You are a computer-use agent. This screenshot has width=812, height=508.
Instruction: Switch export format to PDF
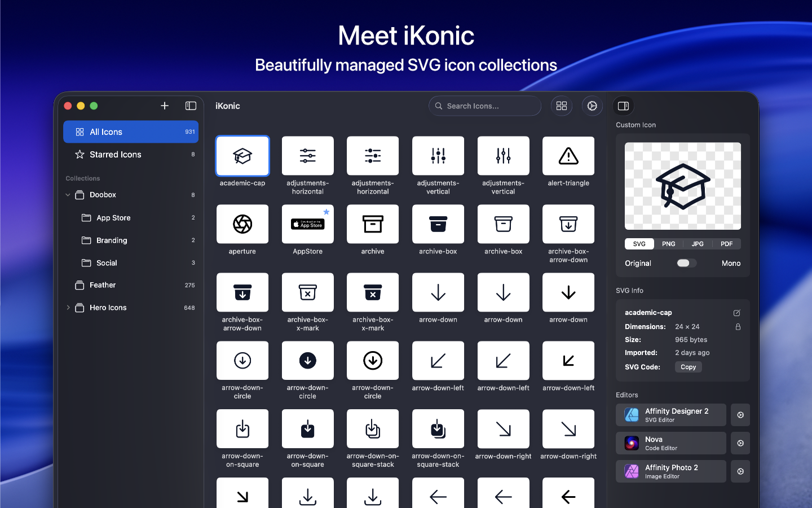(727, 244)
